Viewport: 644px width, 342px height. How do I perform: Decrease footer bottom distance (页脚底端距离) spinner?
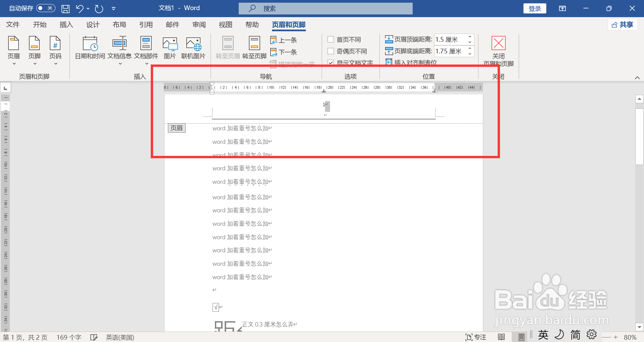pos(470,54)
